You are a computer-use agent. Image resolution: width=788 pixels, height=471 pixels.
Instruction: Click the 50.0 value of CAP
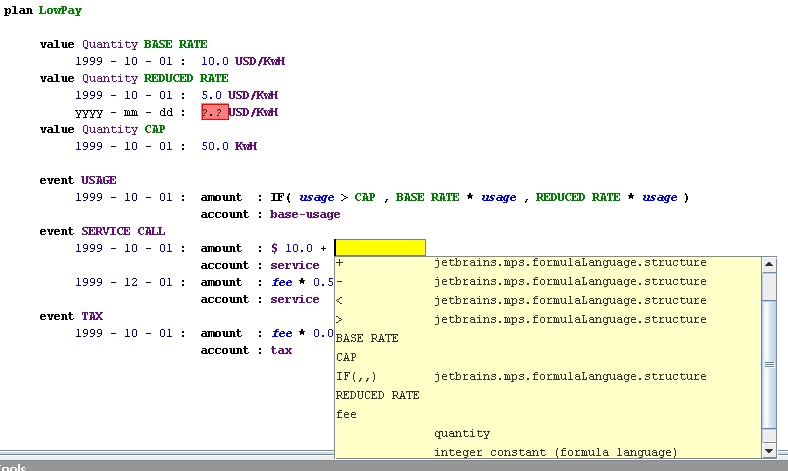[x=214, y=146]
